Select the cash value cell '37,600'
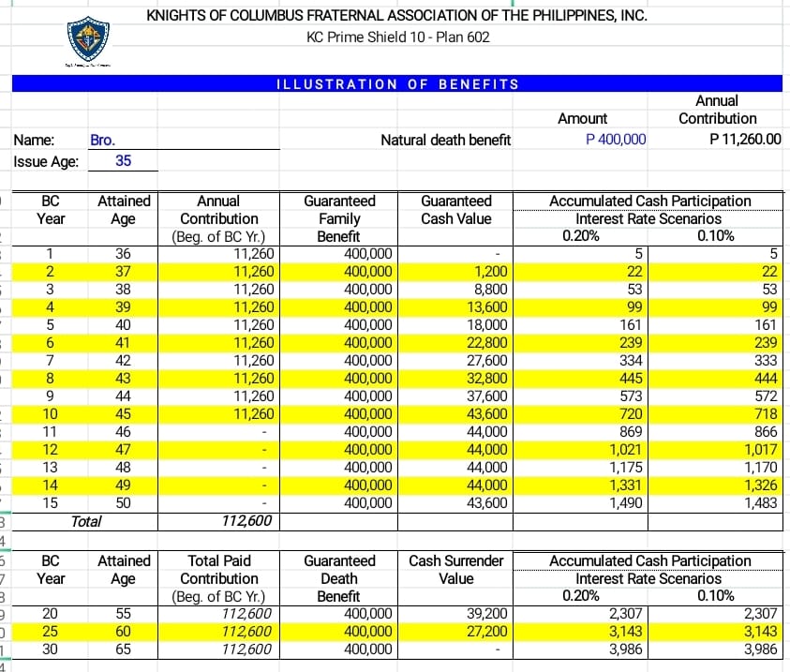 [x=487, y=396]
